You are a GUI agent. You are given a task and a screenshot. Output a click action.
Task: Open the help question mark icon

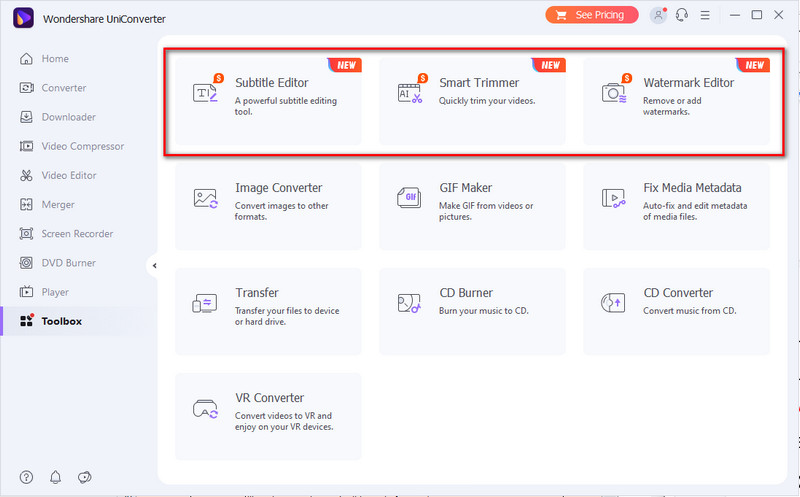pos(26,477)
